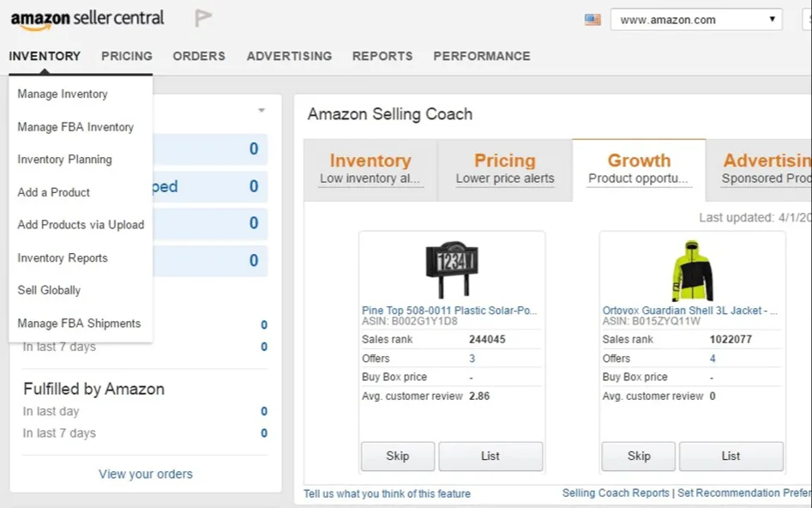Select Manage Inventory from the menu
This screenshot has width=812, height=508.
tap(63, 94)
